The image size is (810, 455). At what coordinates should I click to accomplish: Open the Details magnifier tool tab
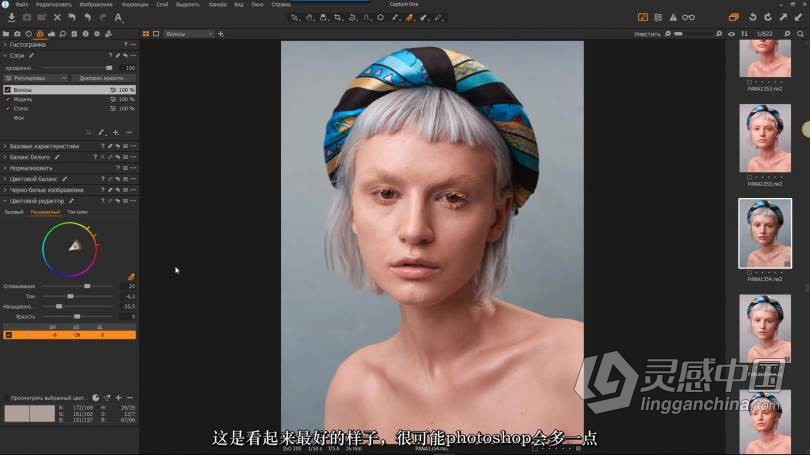click(63, 34)
